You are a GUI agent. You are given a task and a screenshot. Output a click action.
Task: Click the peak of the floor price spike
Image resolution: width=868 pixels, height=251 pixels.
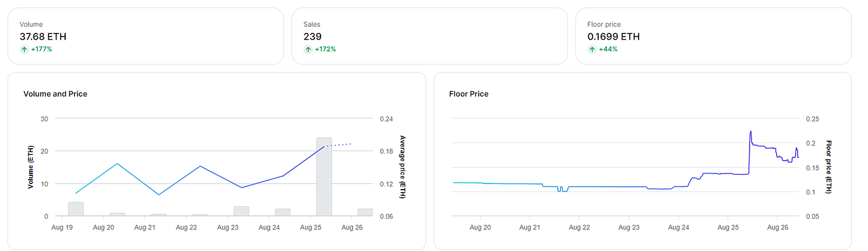(x=751, y=131)
